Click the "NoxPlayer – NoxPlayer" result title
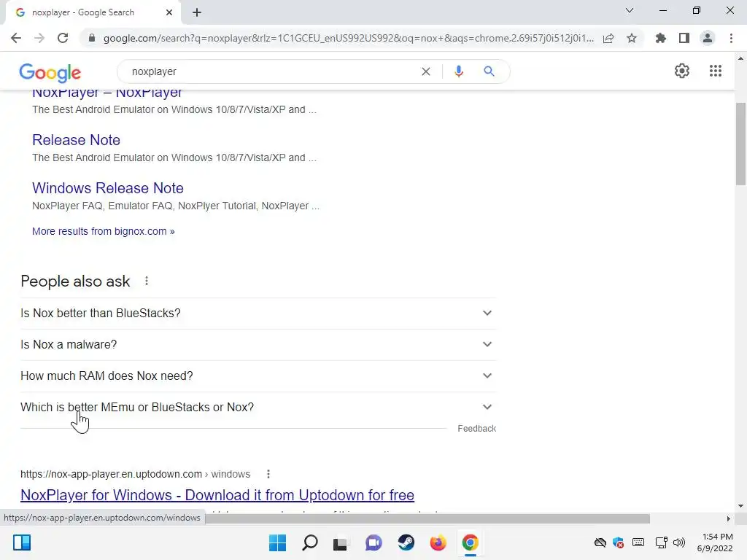This screenshot has width=747, height=560. click(107, 93)
